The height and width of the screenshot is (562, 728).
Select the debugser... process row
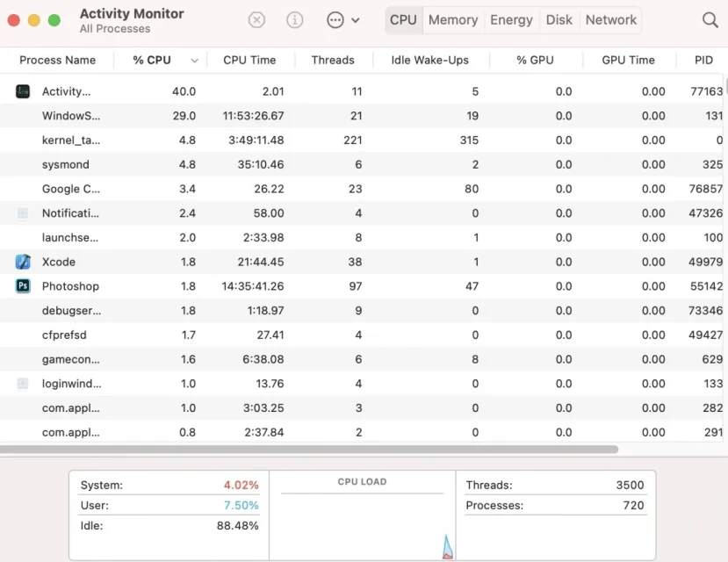[x=361, y=311]
